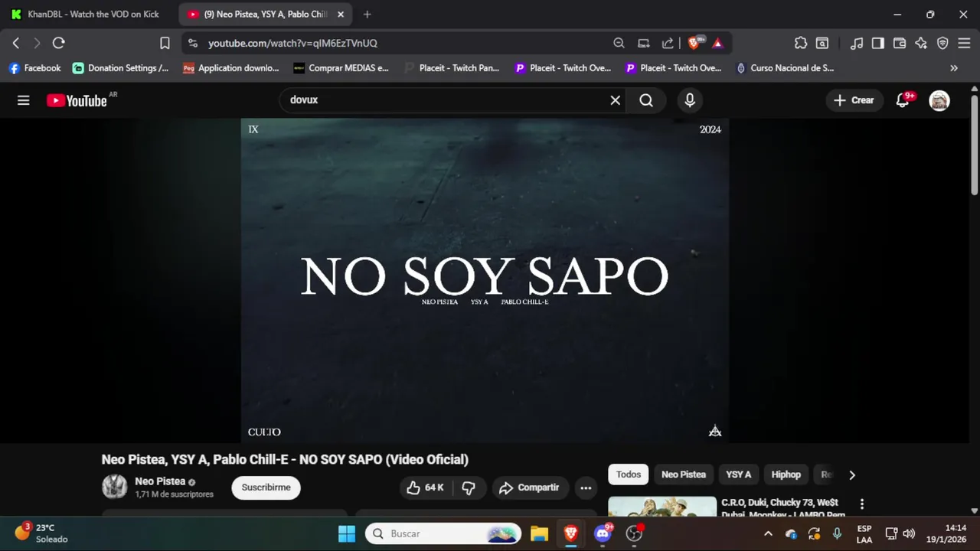Open Brave Rewards triangle icon

pyautogui.click(x=717, y=43)
